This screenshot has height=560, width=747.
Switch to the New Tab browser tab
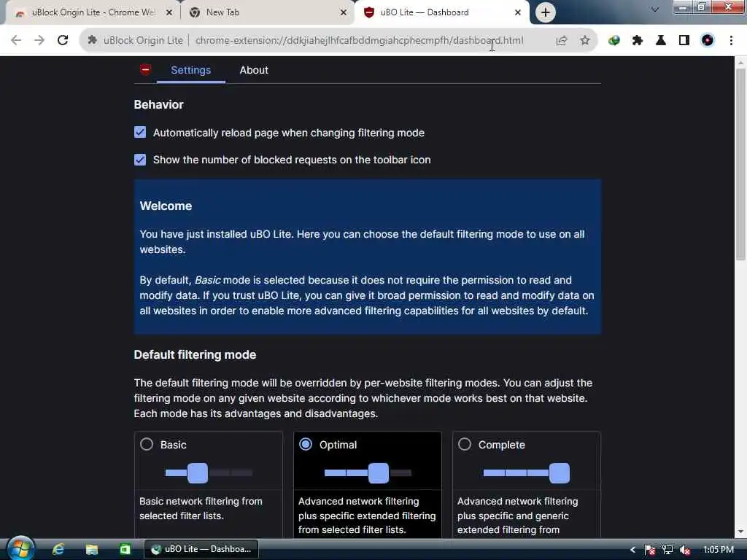click(x=267, y=12)
